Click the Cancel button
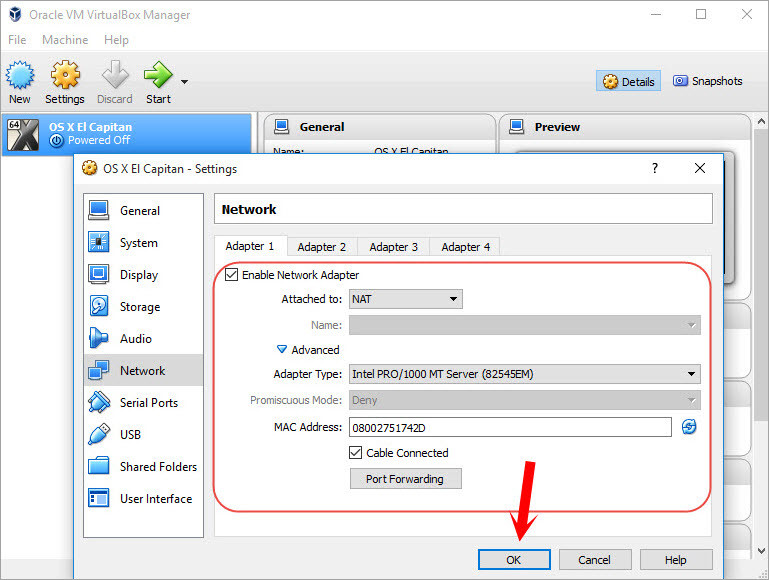Image resolution: width=769 pixels, height=580 pixels. click(594, 559)
